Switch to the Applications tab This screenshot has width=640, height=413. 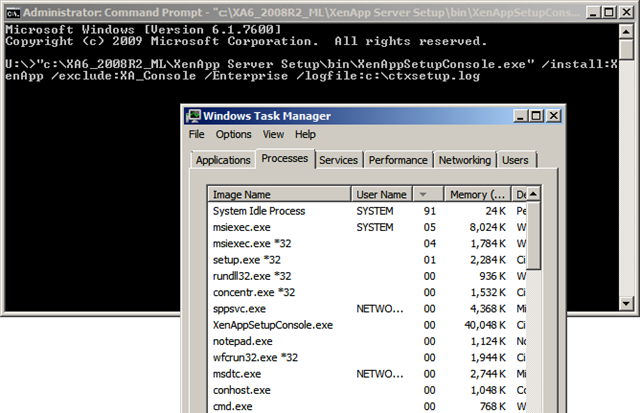(x=223, y=160)
